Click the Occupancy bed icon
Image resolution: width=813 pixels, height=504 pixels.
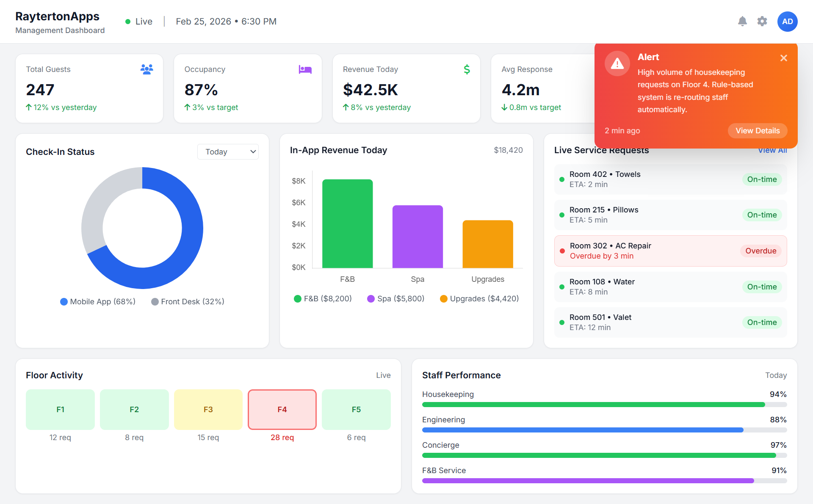[305, 69]
